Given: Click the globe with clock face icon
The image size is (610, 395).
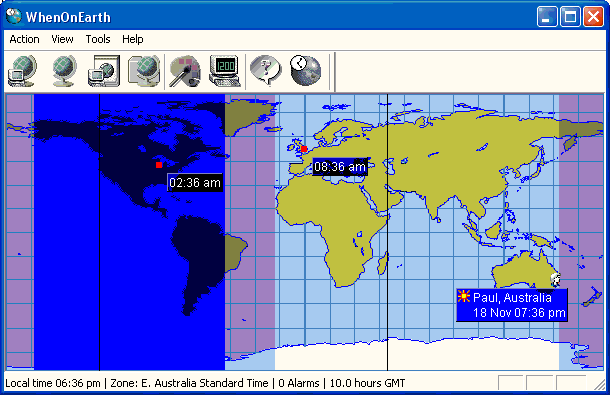Looking at the screenshot, I should point(306,71).
